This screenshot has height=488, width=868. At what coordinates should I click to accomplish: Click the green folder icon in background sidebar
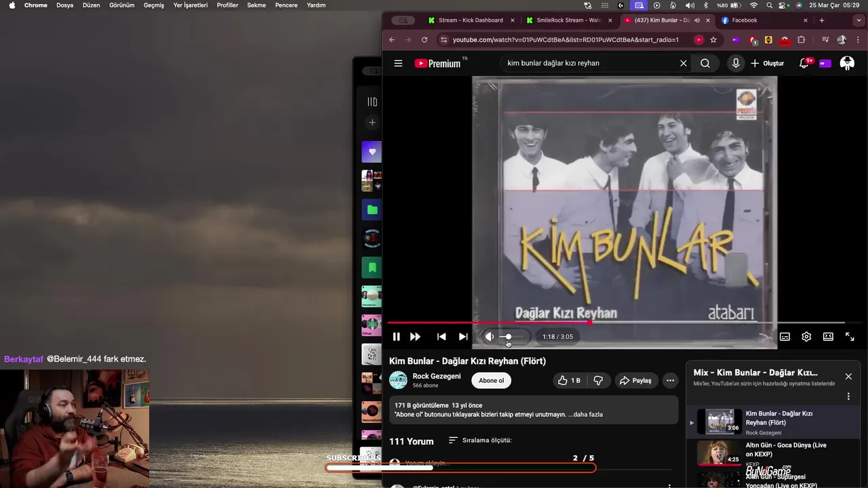coord(372,209)
